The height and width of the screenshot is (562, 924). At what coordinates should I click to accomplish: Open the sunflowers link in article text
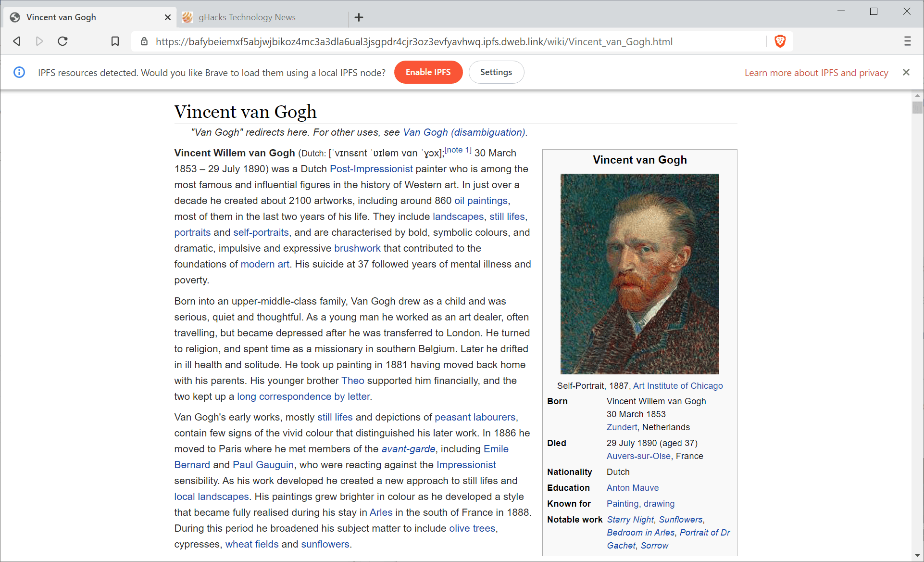click(x=325, y=544)
